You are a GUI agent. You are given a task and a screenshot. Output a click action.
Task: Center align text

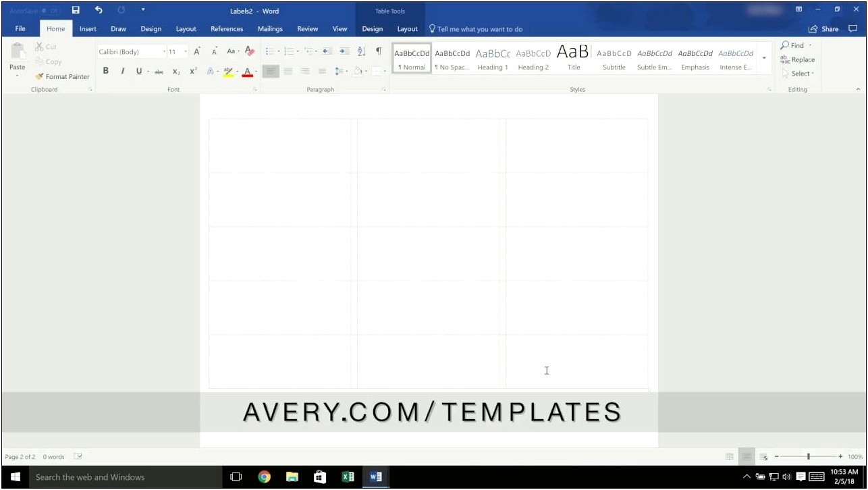coord(288,71)
